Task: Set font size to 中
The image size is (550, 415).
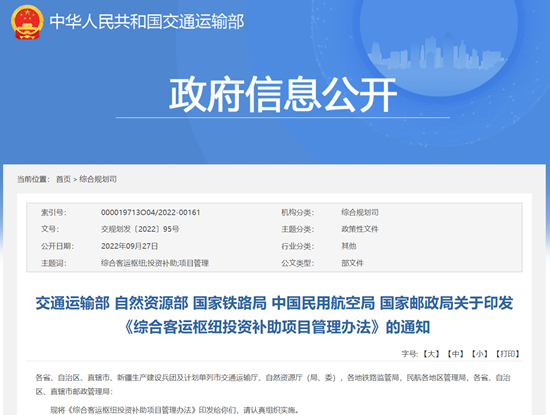Action: tap(455, 354)
